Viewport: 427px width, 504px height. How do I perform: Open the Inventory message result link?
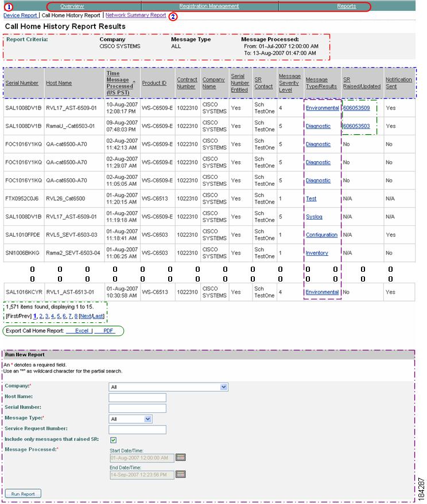tap(317, 253)
